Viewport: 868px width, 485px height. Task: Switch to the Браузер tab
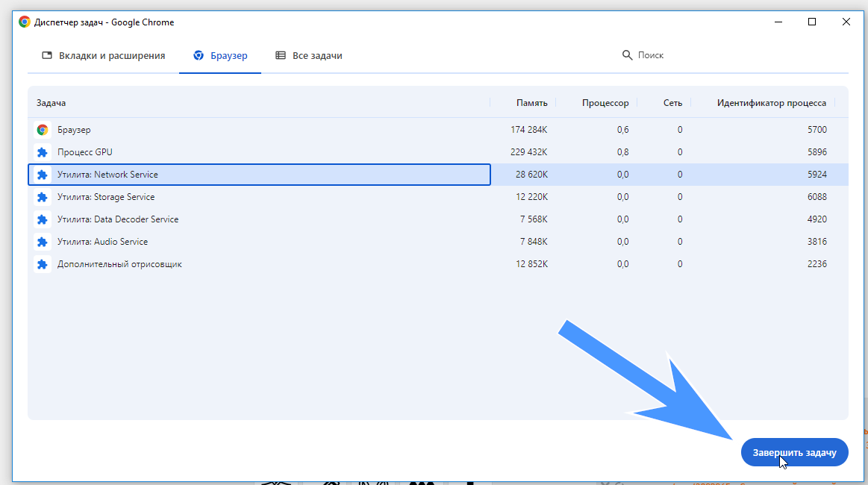tap(220, 55)
